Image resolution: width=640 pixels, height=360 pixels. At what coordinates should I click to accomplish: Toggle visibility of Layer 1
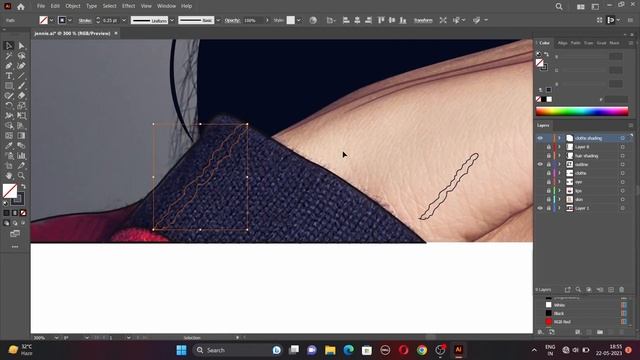pos(540,208)
